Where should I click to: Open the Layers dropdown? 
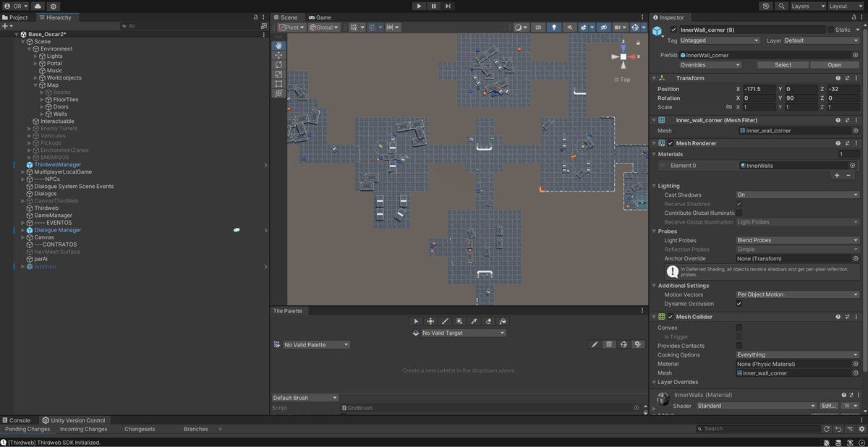pos(808,6)
